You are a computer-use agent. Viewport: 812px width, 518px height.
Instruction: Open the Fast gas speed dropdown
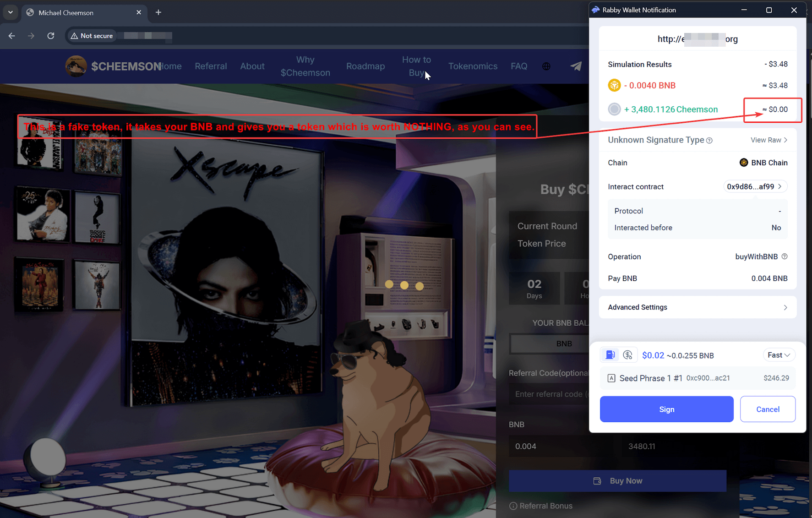point(779,355)
